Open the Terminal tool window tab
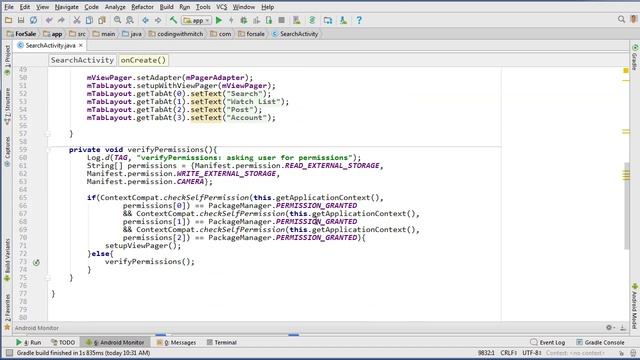This screenshot has height=360, width=640. tap(222, 342)
